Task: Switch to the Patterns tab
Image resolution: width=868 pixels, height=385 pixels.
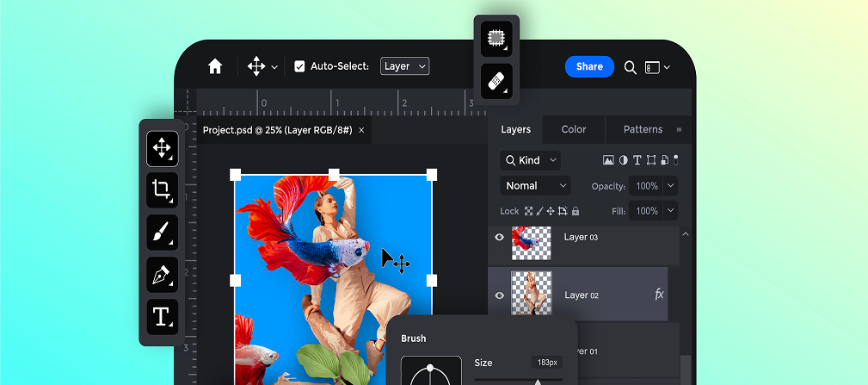Action: click(x=643, y=129)
